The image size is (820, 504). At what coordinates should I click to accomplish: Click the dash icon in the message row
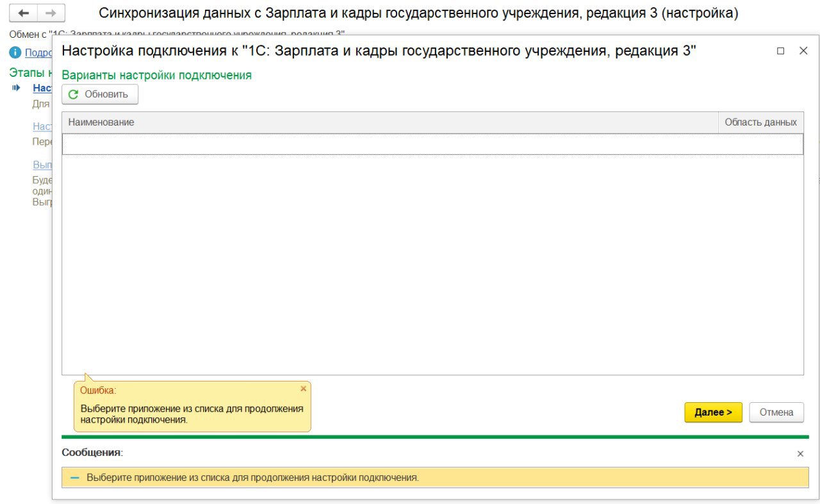pos(75,478)
